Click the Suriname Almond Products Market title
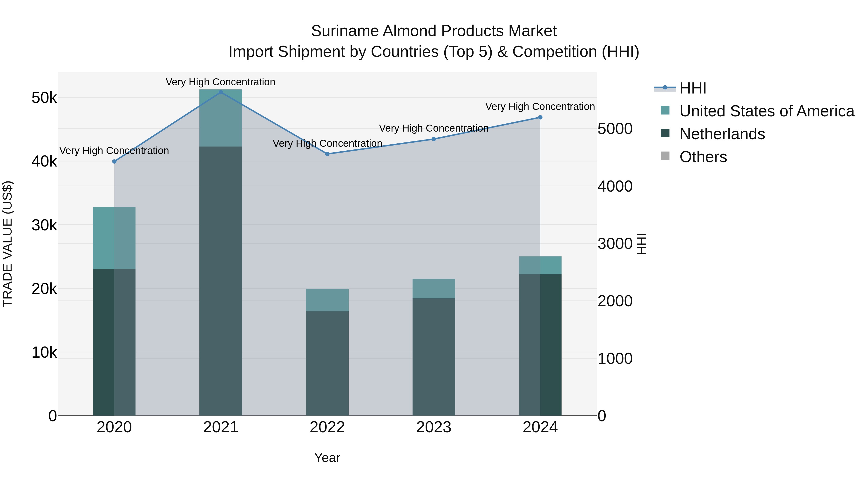This screenshot has height=488, width=868. tap(434, 31)
